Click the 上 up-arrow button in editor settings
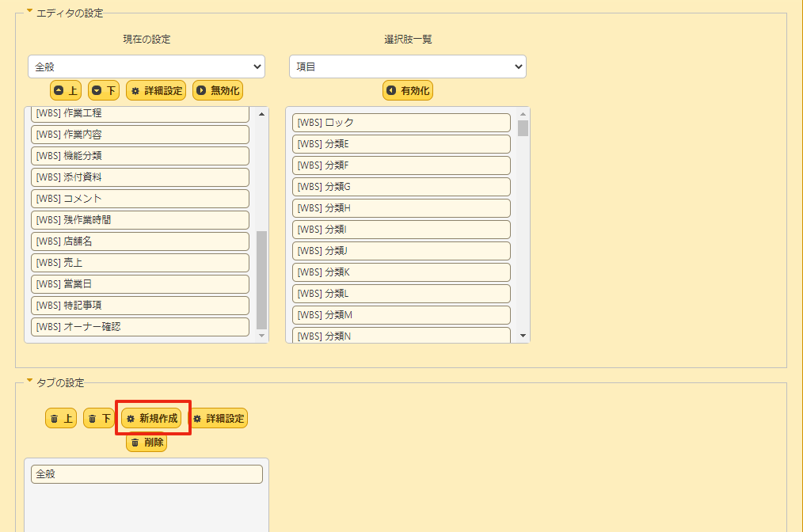The image size is (803, 532). tap(66, 90)
